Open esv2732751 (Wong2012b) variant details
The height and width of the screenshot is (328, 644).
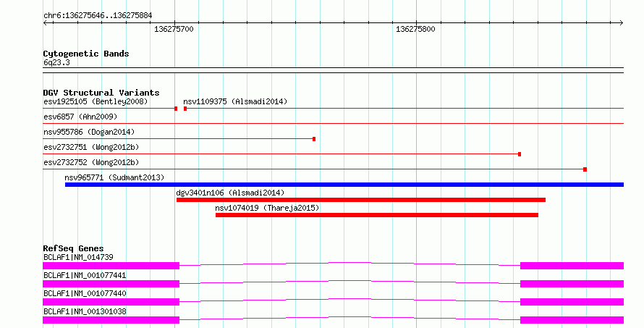click(x=91, y=147)
